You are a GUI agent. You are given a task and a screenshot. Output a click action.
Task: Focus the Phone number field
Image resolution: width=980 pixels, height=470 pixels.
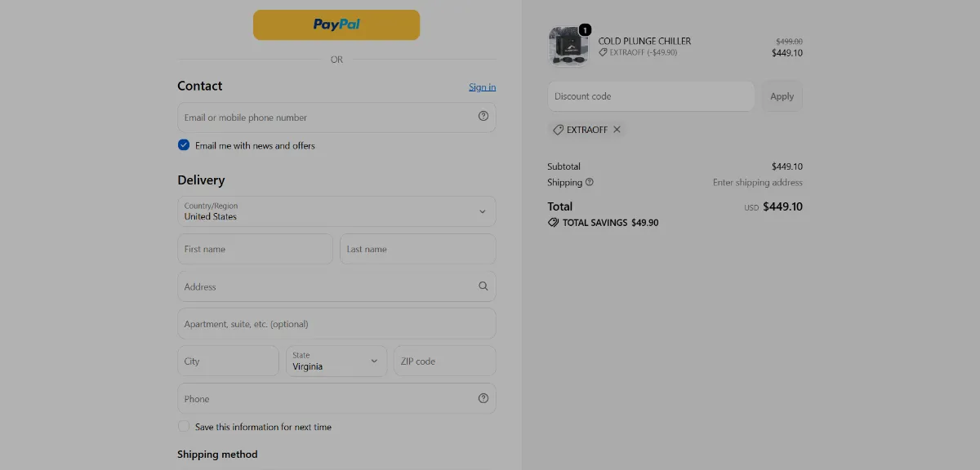tap(336, 398)
